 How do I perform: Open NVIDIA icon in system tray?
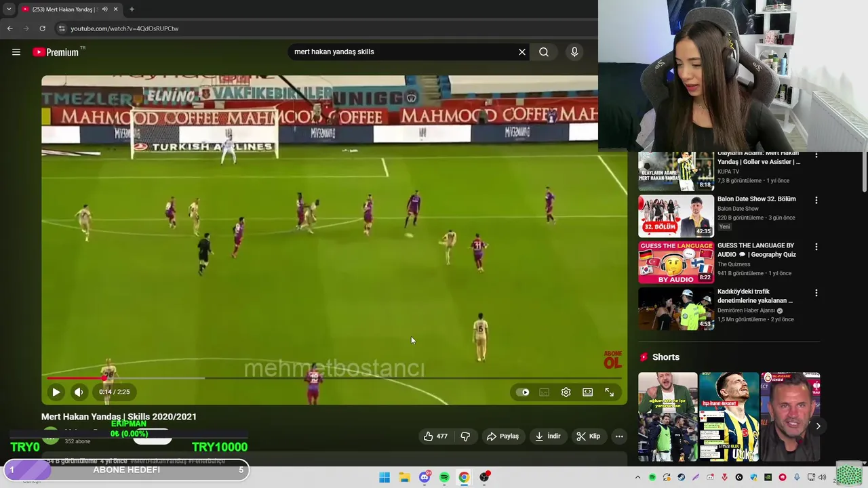(x=768, y=477)
